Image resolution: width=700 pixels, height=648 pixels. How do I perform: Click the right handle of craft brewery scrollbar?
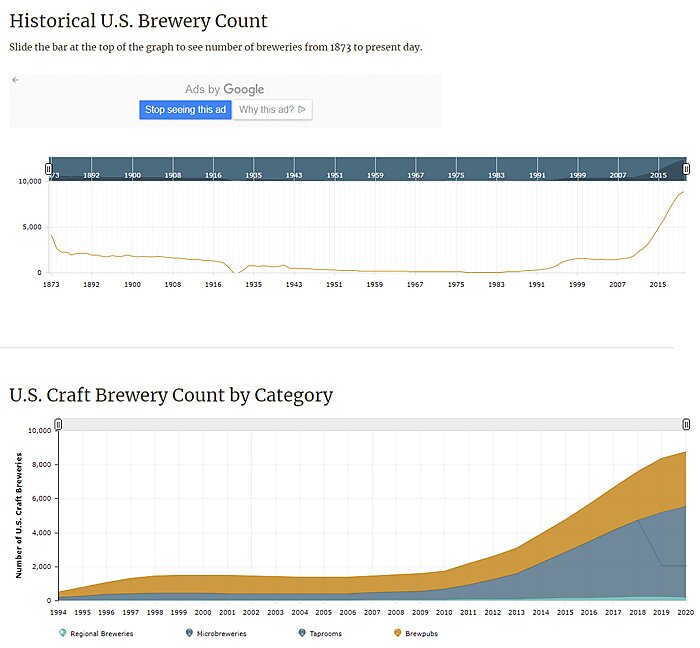pos(686,425)
